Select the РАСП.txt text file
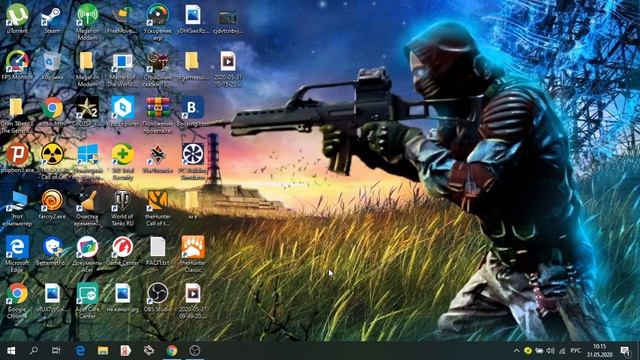Image resolution: width=640 pixels, height=360 pixels. coord(158,247)
